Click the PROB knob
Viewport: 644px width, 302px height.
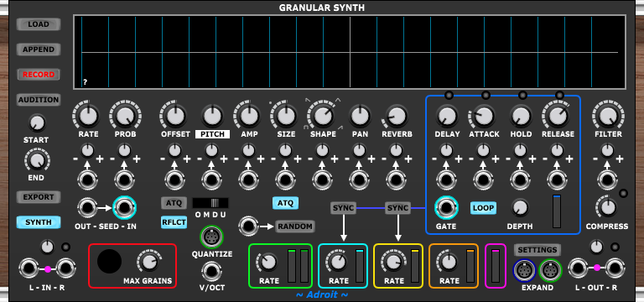(125, 116)
